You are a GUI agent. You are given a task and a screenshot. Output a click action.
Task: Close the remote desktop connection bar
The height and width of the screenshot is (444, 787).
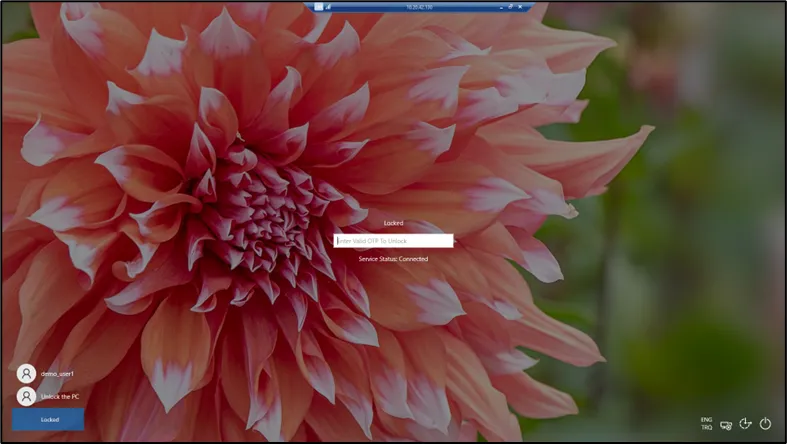[520, 7]
